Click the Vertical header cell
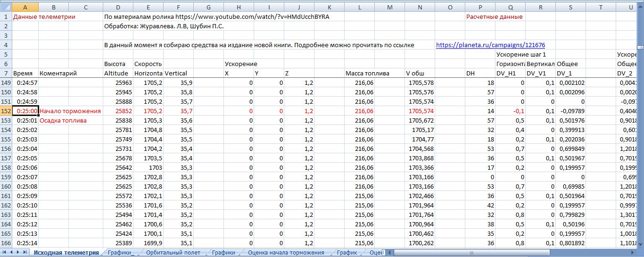Screen dimensions: 644x257 (178, 73)
